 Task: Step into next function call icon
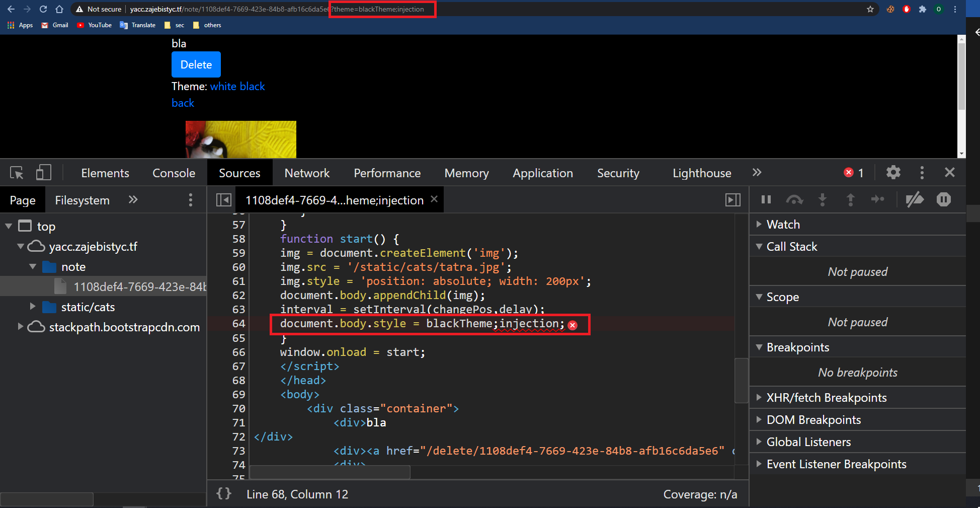pyautogui.click(x=823, y=200)
